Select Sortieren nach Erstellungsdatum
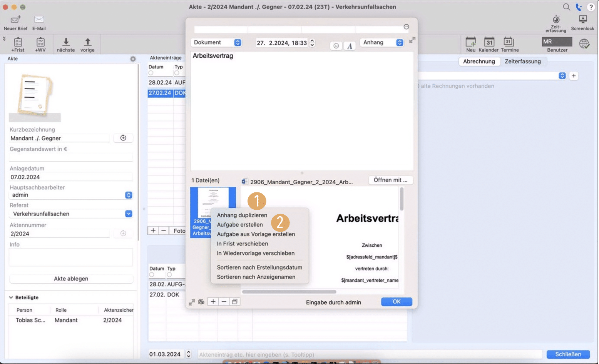This screenshot has height=364, width=599. 259,267
